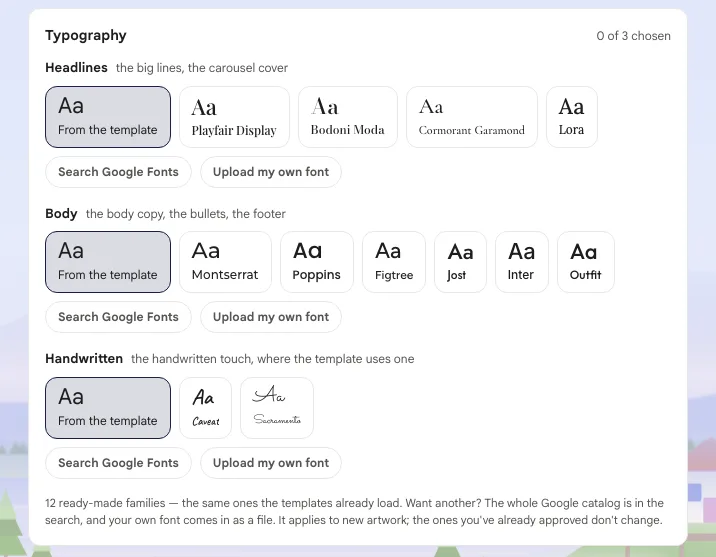Choose Lora for headlines
This screenshot has height=557, width=716.
[572, 117]
